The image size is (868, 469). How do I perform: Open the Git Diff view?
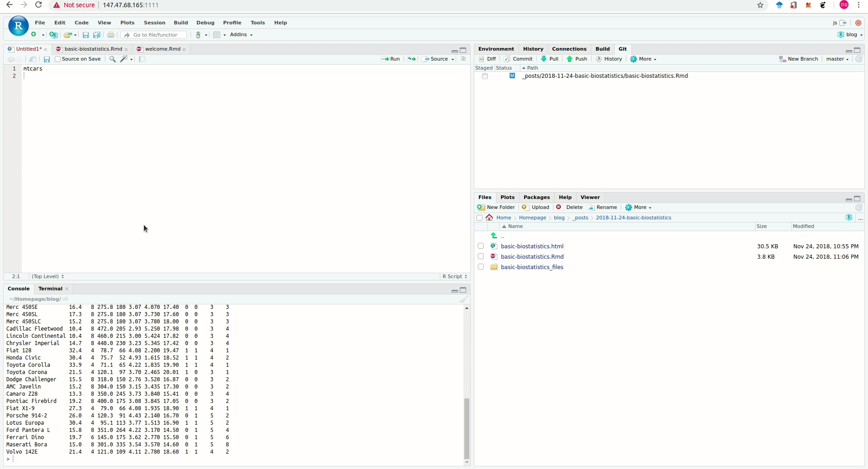[x=487, y=59]
